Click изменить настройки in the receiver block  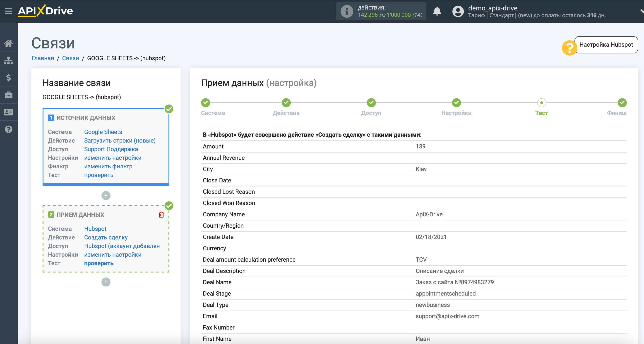[x=113, y=255]
